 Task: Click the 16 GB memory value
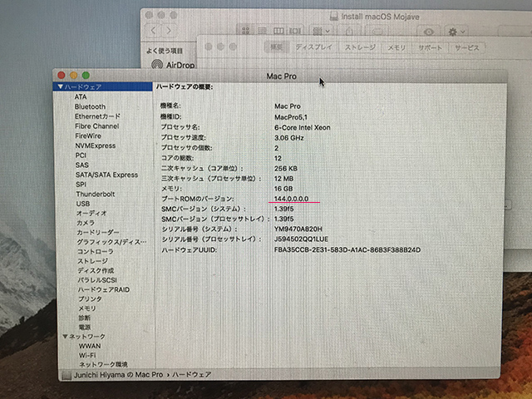283,189
